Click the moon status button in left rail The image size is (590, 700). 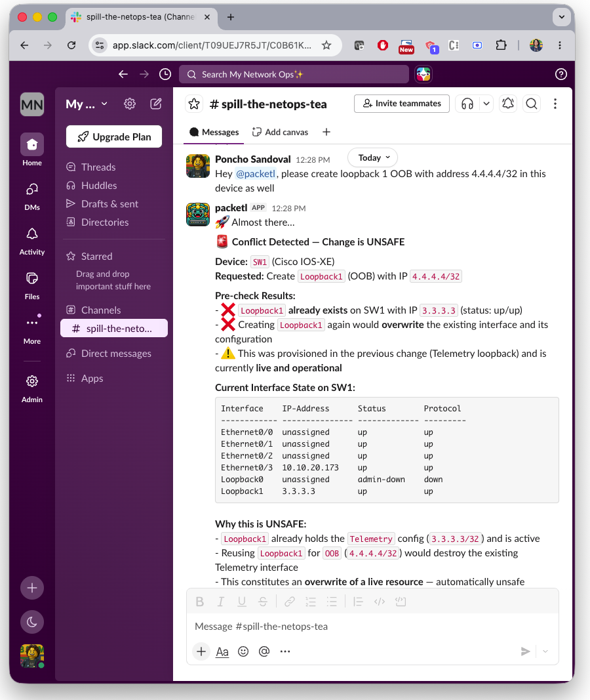(32, 622)
